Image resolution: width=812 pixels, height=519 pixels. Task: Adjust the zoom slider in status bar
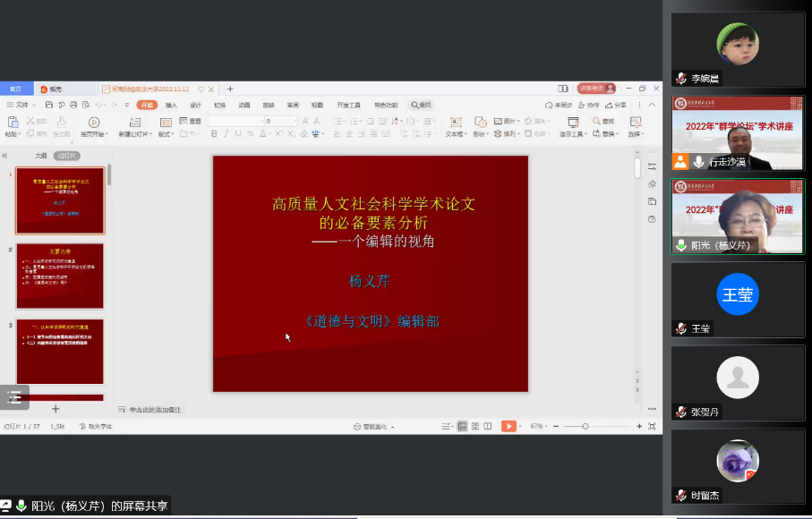[x=585, y=426]
